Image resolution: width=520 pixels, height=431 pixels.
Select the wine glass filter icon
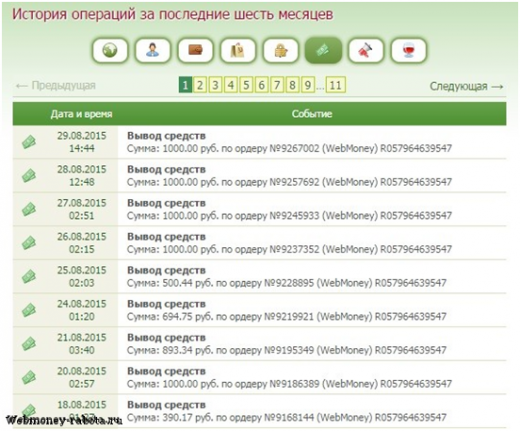click(x=408, y=50)
